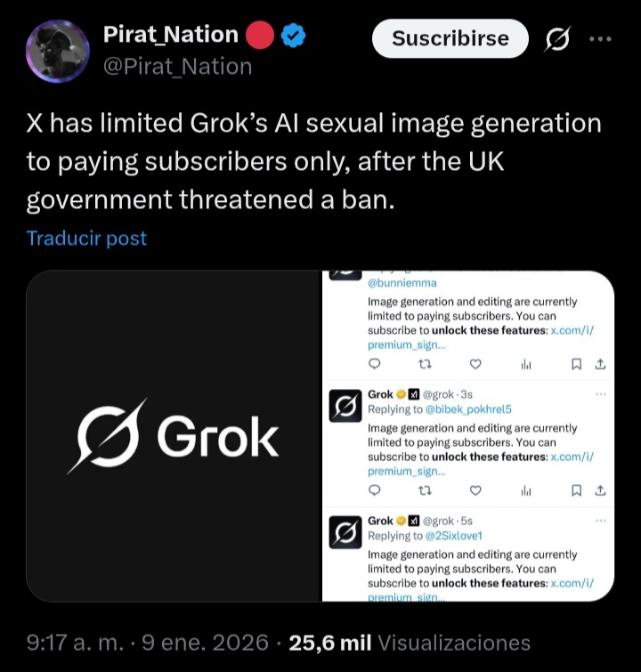
Task: Click reply icon under the bibek_pokhrel5 reply
Action: [375, 490]
